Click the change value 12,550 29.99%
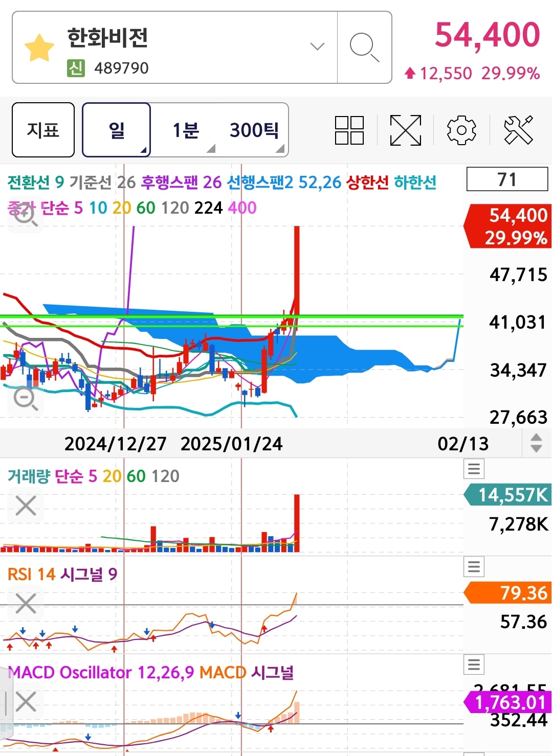The height and width of the screenshot is (756, 552). tap(472, 74)
